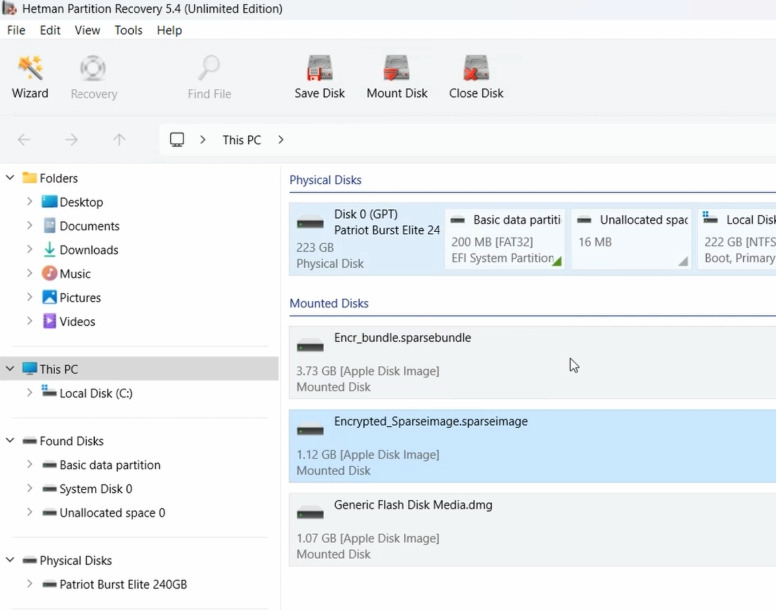The height and width of the screenshot is (610, 776).
Task: Open the Desktop folder in tree
Action: (x=81, y=202)
